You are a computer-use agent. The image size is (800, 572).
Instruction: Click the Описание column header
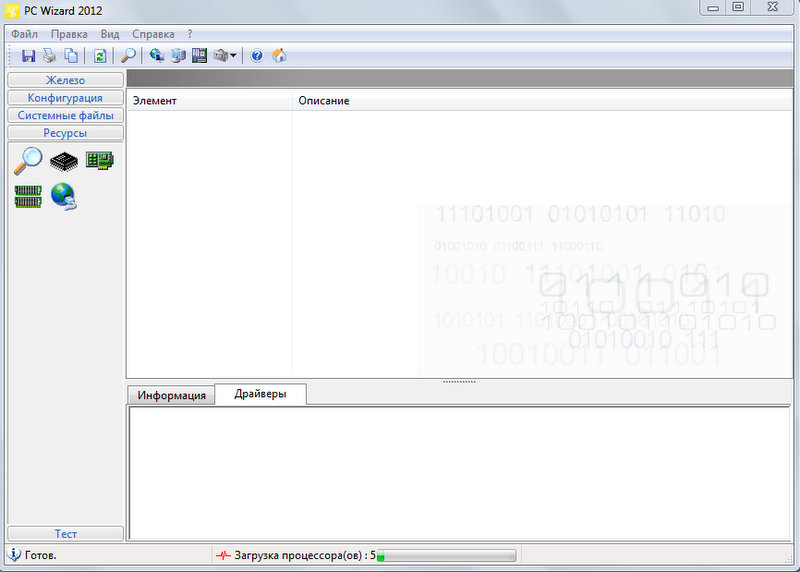click(x=542, y=101)
